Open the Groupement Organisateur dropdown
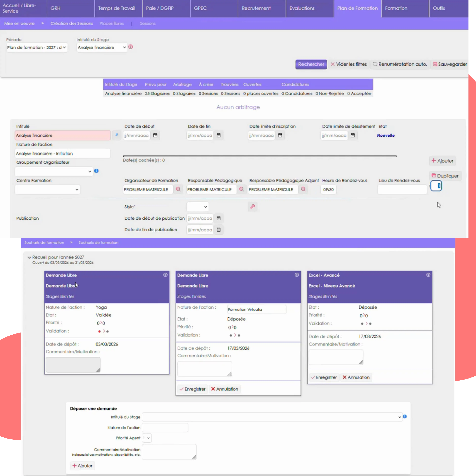The width and height of the screenshot is (476, 476). click(54, 171)
